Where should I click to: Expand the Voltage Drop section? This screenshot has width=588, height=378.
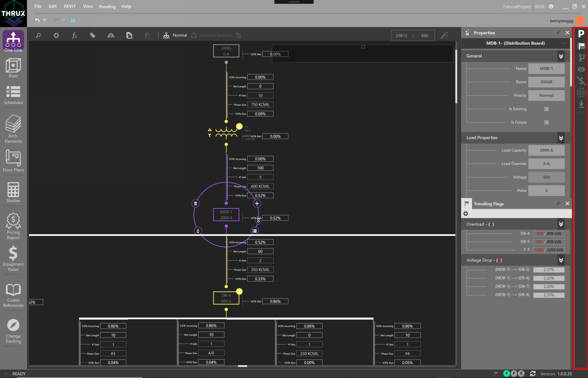(561, 260)
